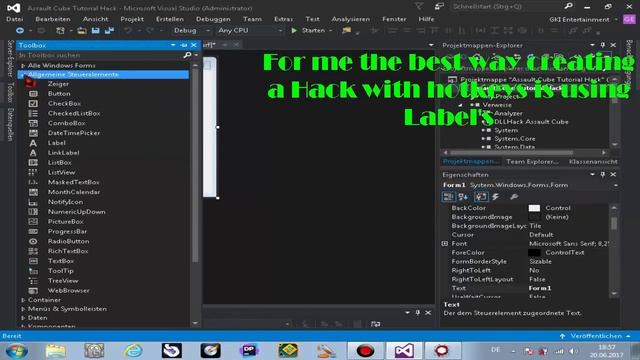Open the Server-Explorer side tab
The height and width of the screenshot is (360, 640).
(x=11, y=58)
